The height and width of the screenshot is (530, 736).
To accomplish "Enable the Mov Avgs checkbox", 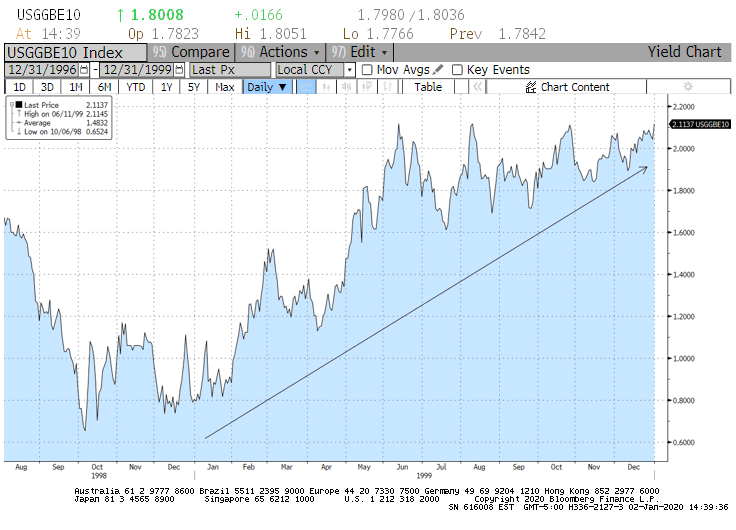I will (367, 70).
